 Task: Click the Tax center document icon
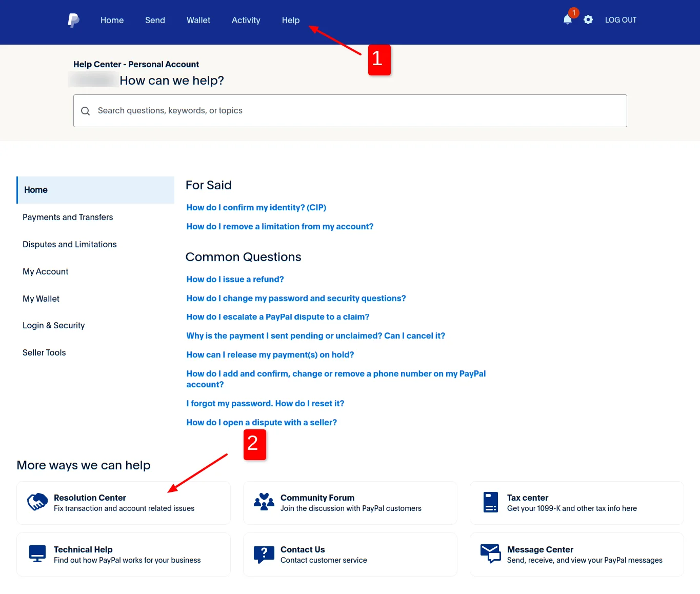491,502
